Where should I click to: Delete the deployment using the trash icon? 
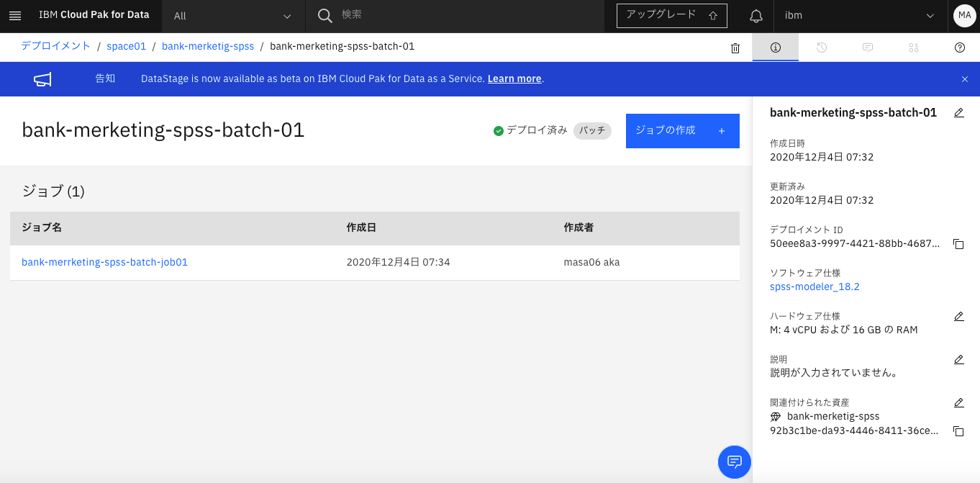coord(735,48)
